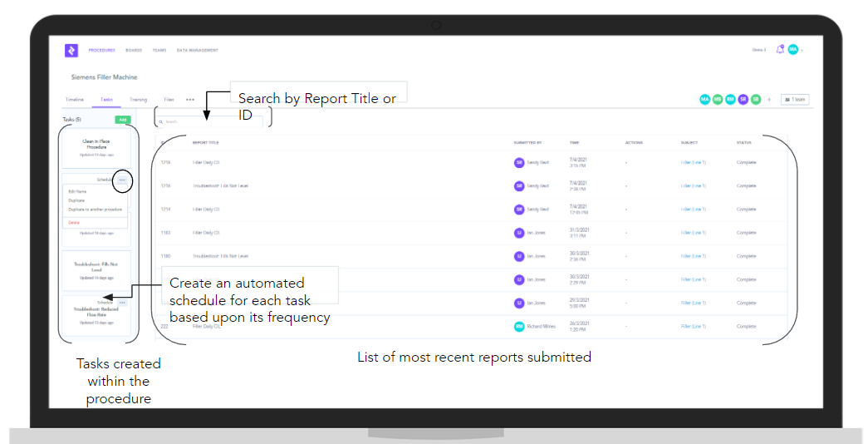Select Boards in the top navigation
Image resolution: width=868 pixels, height=444 pixels.
134,51
